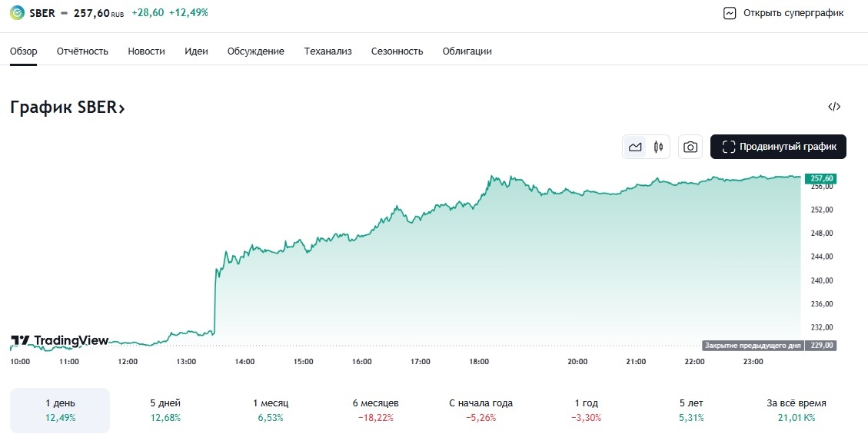Open the «Открыть суперграфик» link

(793, 13)
